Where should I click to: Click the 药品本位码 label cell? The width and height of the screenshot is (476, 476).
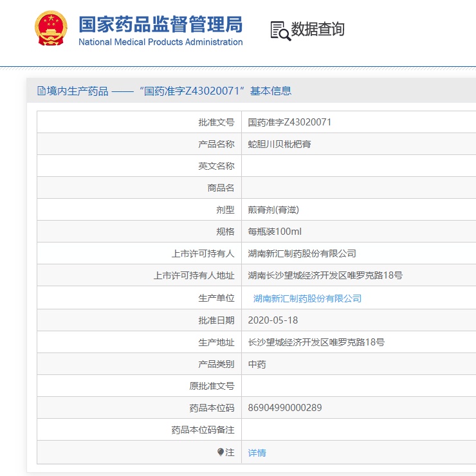[140, 408]
